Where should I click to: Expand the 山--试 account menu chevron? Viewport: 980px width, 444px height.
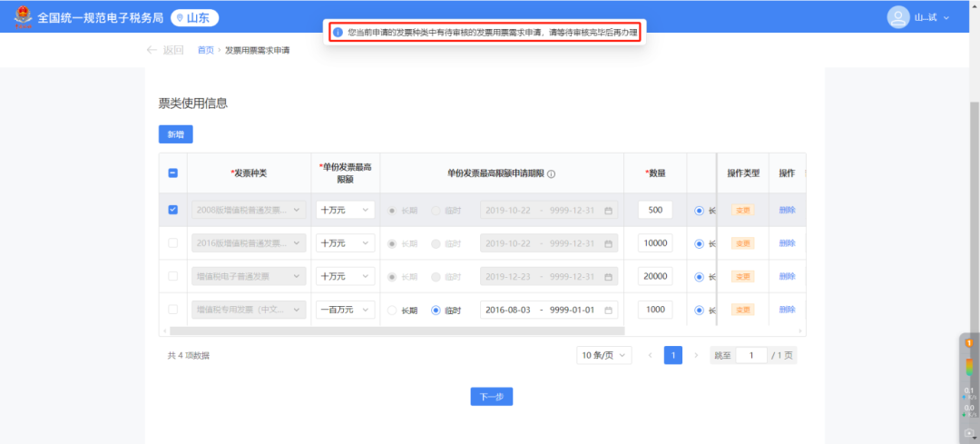point(946,17)
